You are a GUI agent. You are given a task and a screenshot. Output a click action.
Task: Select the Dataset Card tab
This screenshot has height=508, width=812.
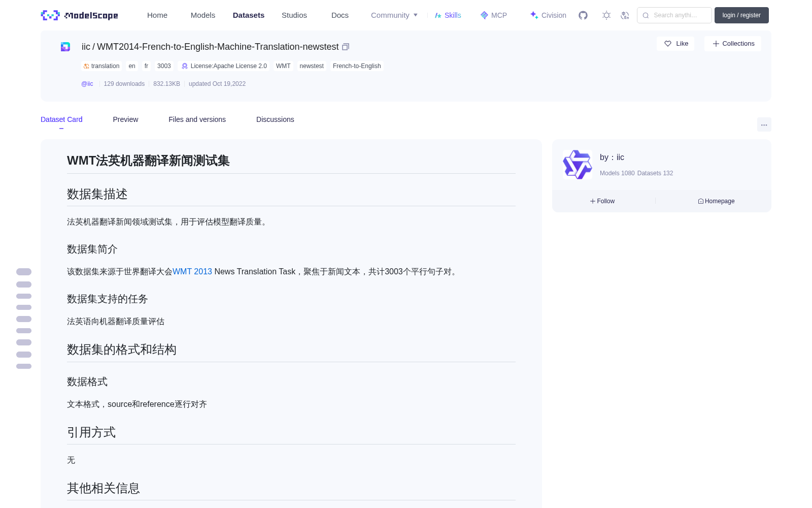pos(61,119)
